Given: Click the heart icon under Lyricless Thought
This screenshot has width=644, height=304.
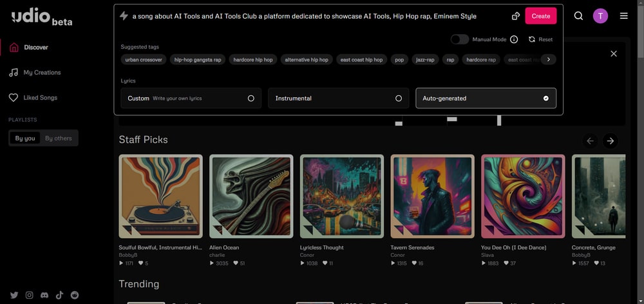Looking at the screenshot, I should (x=325, y=263).
